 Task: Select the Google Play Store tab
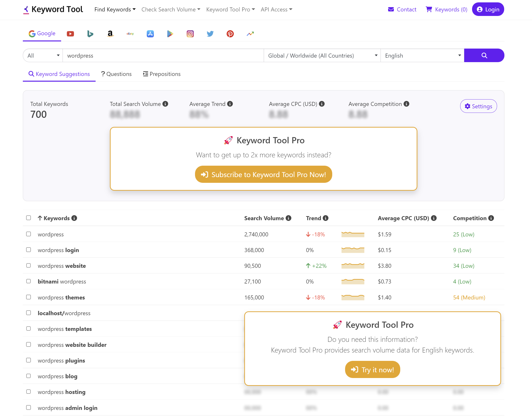(x=170, y=34)
